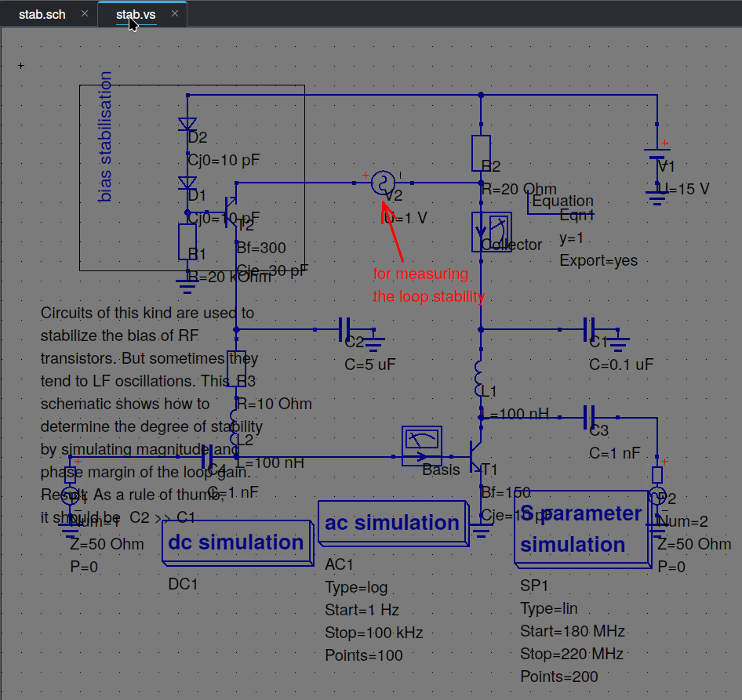Image resolution: width=742 pixels, height=700 pixels.
Task: Switch to the stab.sch tab
Action: pos(42,14)
